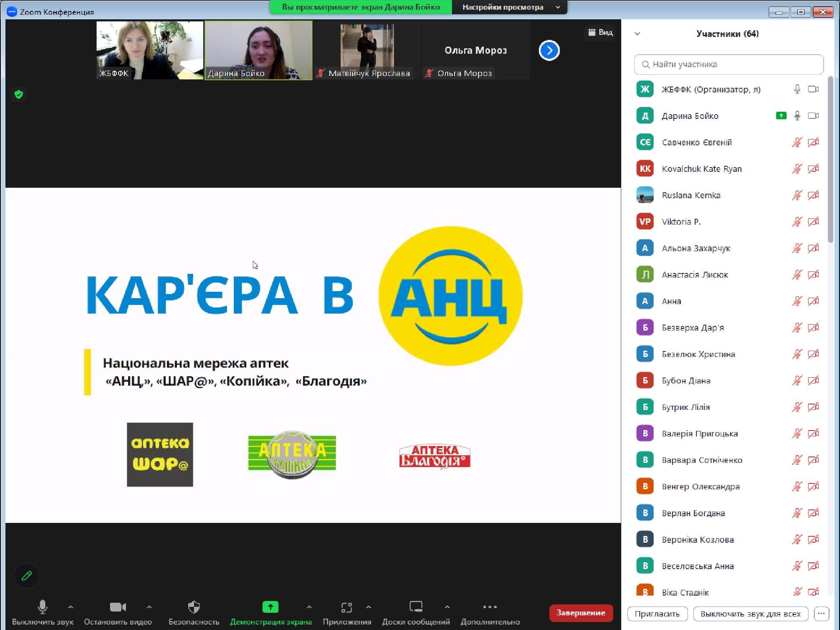
Task: Open participants panel more options button
Action: pyautogui.click(x=822, y=614)
